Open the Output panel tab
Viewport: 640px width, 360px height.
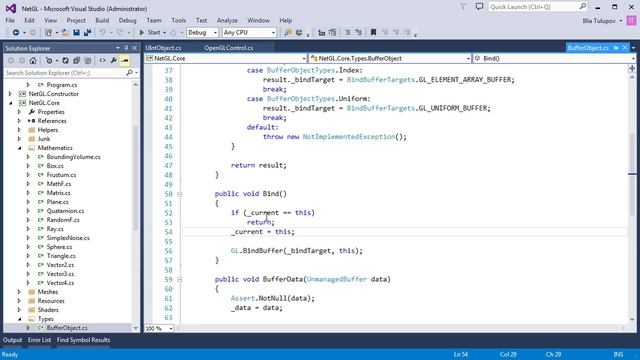coord(13,340)
